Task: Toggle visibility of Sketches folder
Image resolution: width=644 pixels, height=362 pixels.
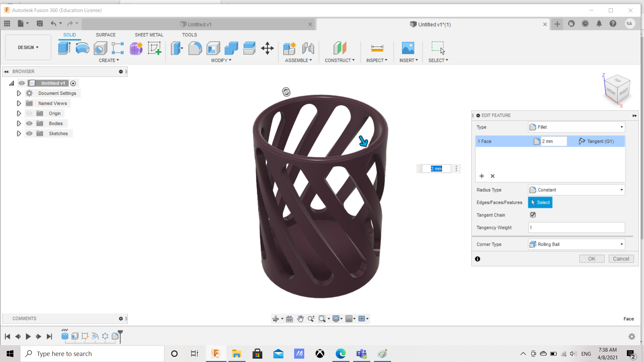Action: pos(29,133)
